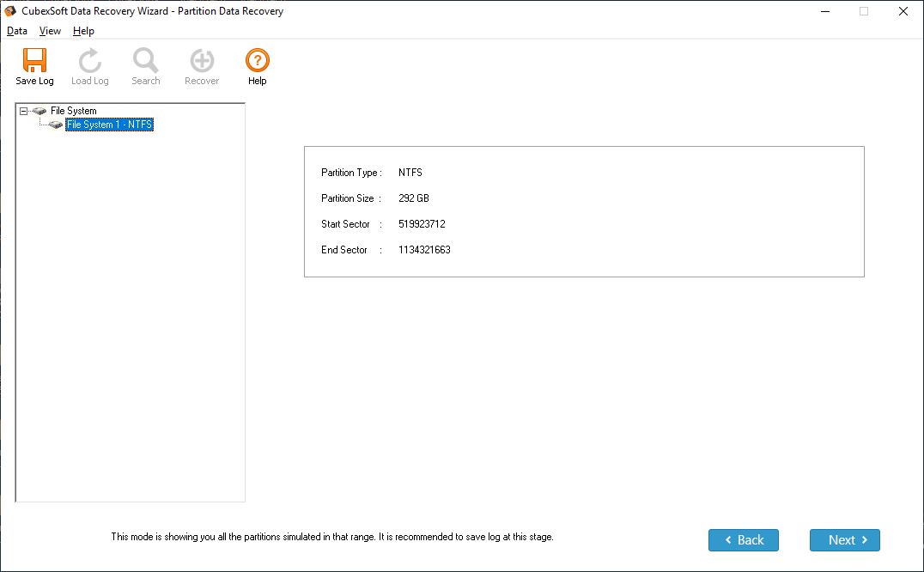Click the Save Log floppy disk icon
This screenshot has height=572, width=924.
[34, 61]
